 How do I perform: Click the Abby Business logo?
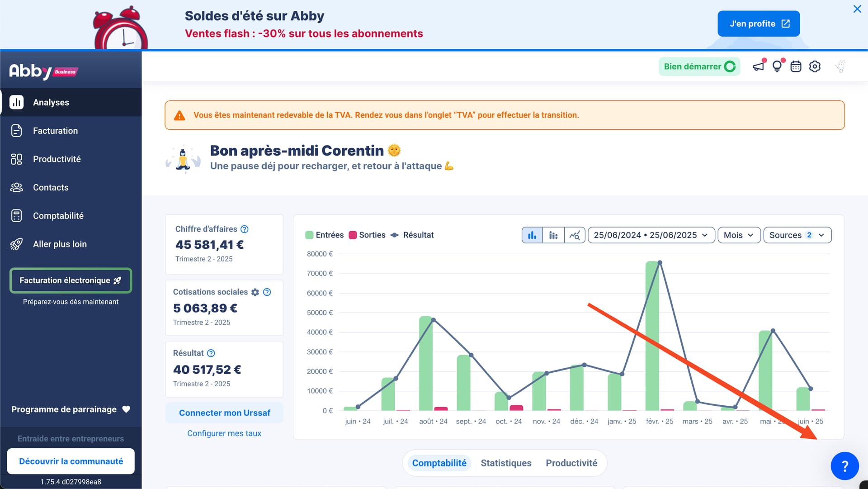point(43,71)
